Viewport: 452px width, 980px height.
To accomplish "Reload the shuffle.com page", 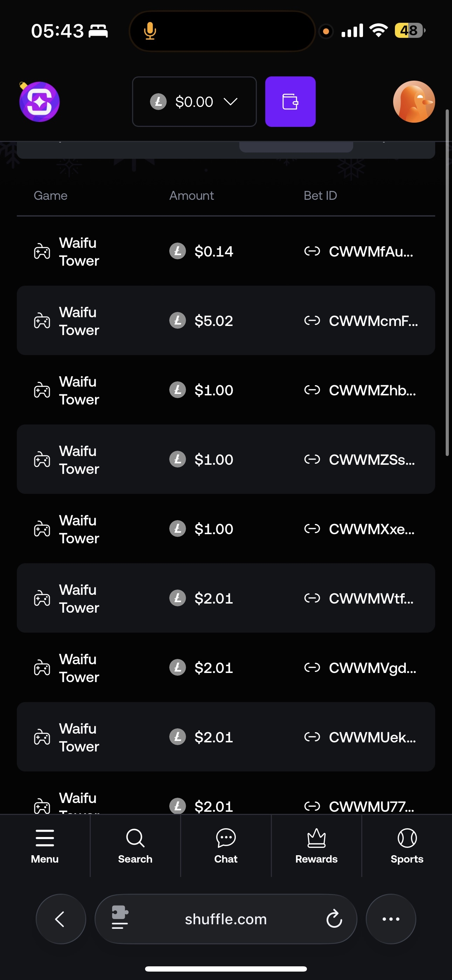I will [334, 919].
